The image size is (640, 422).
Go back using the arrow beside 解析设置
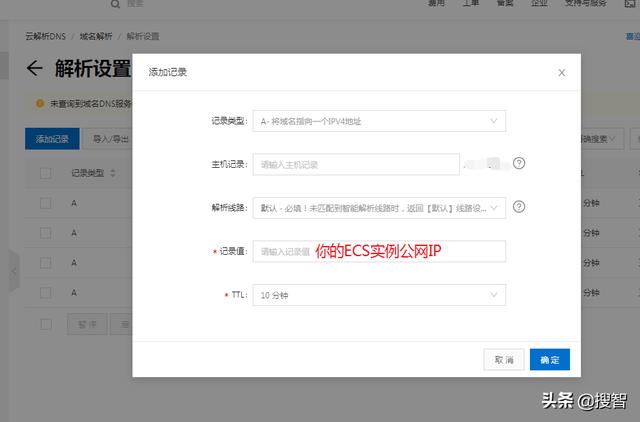(x=35, y=68)
